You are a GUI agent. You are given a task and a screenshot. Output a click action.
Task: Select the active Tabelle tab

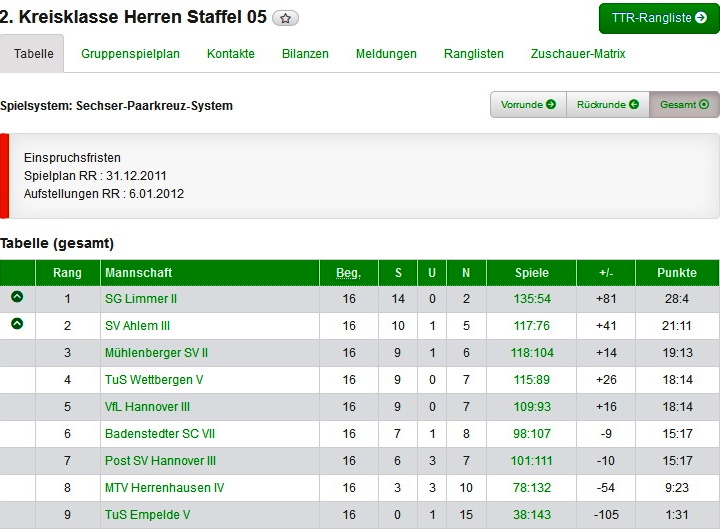(x=33, y=54)
